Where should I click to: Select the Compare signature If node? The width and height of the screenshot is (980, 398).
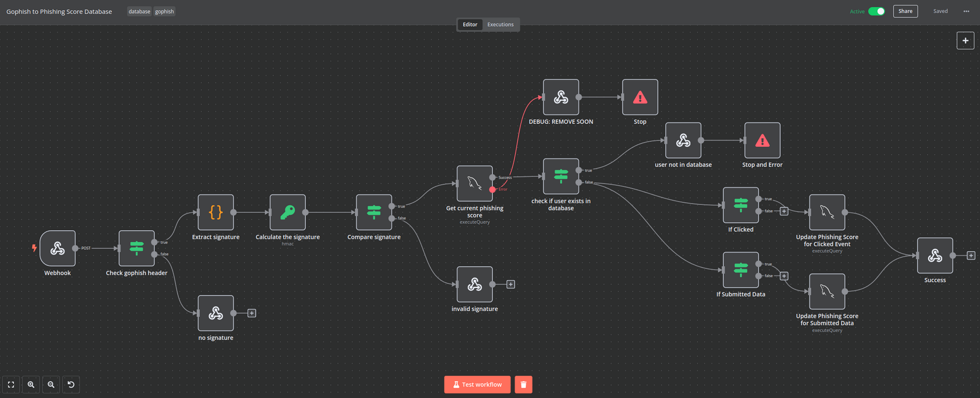[374, 212]
